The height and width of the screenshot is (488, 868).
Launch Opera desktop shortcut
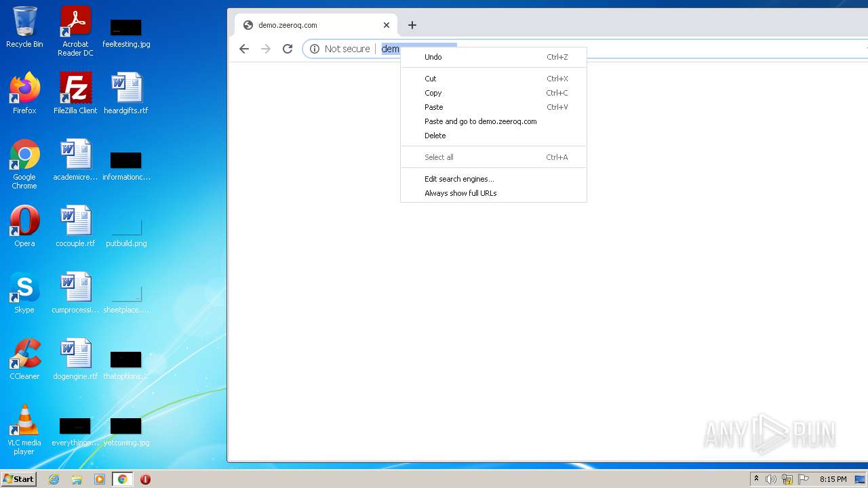click(x=24, y=226)
